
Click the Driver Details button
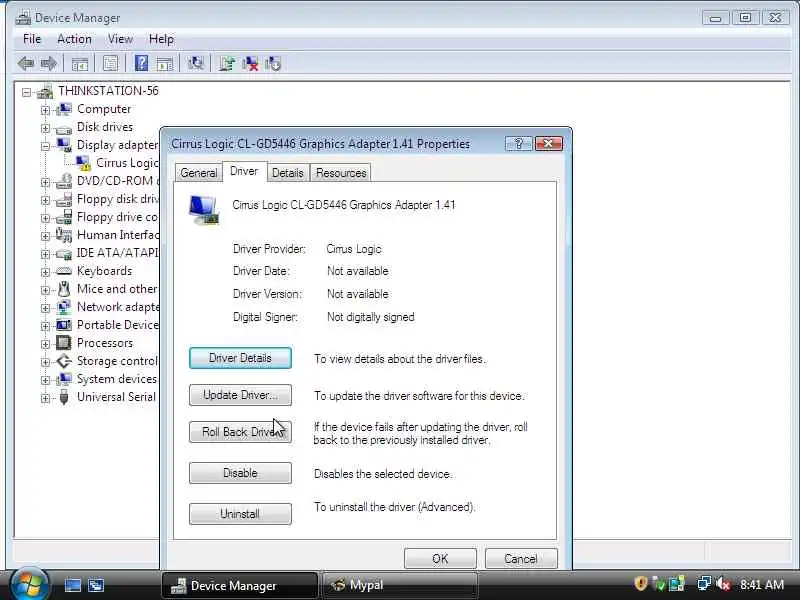[240, 358]
